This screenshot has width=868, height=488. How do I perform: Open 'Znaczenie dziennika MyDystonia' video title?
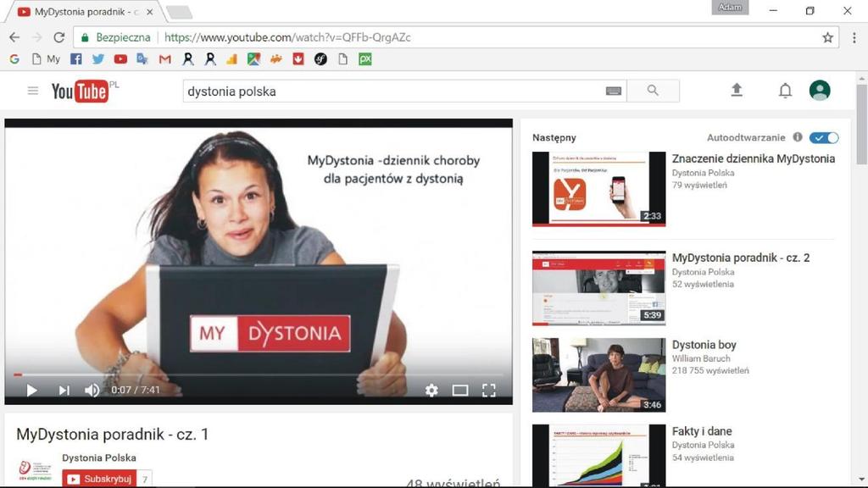click(754, 158)
